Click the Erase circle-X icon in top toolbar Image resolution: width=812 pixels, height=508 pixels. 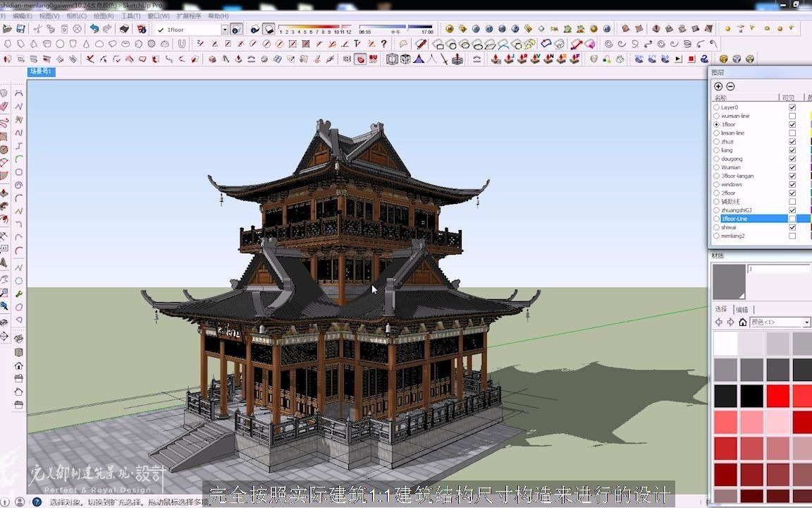coord(77,29)
